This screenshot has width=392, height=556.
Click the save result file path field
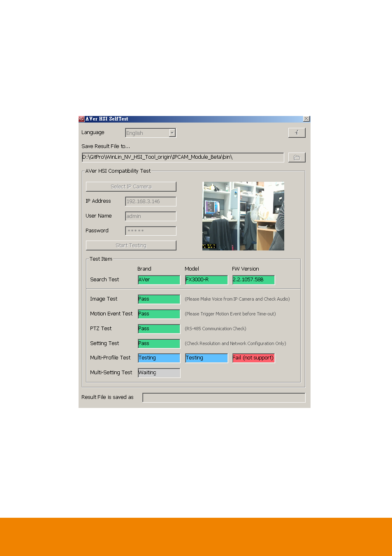coord(183,157)
